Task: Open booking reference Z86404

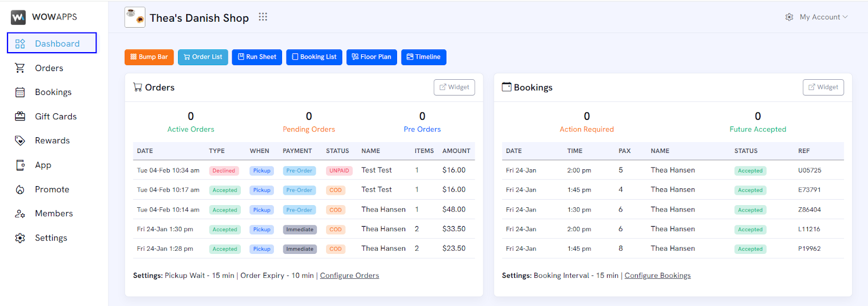Action: (x=809, y=209)
